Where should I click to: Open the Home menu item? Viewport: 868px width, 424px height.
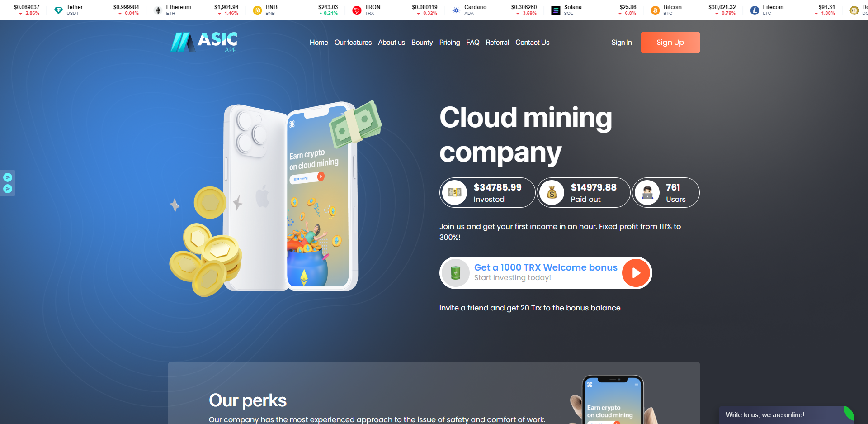pos(319,43)
